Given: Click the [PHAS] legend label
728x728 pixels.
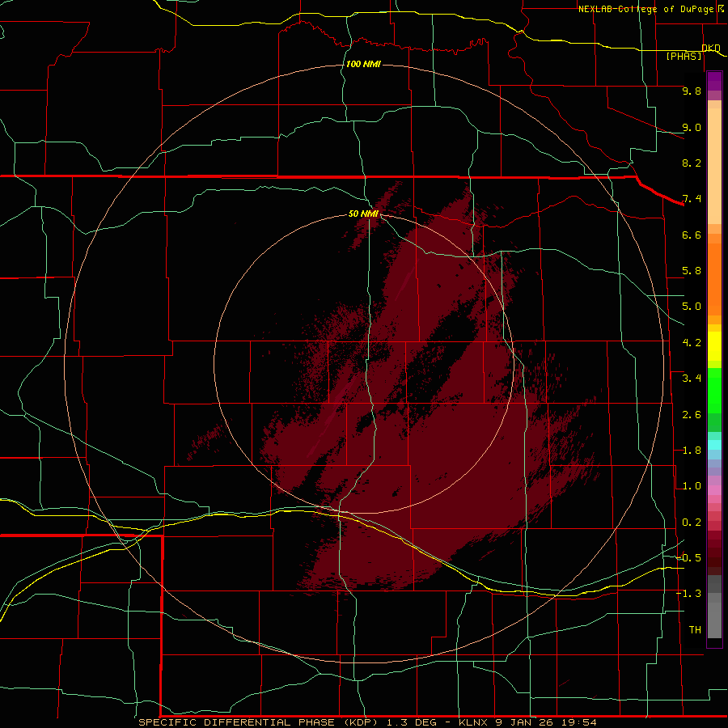Looking at the screenshot, I should pyautogui.click(x=684, y=56).
